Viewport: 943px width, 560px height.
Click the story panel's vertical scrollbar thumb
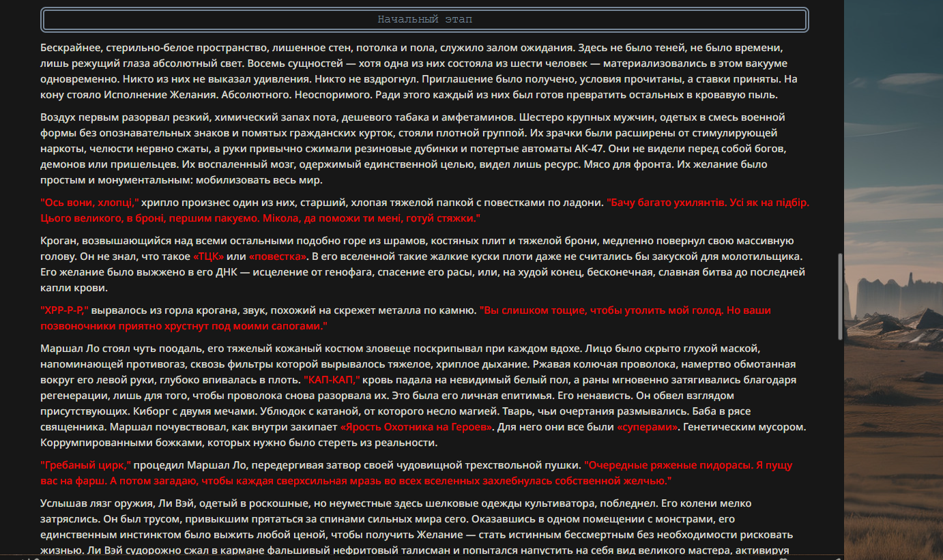click(840, 297)
